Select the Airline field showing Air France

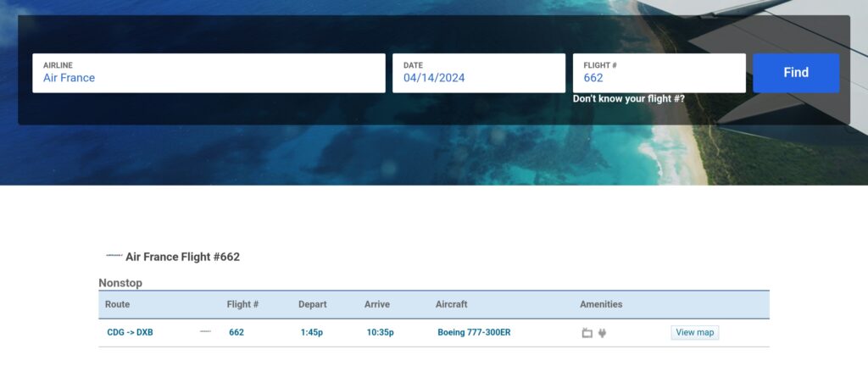pos(209,73)
